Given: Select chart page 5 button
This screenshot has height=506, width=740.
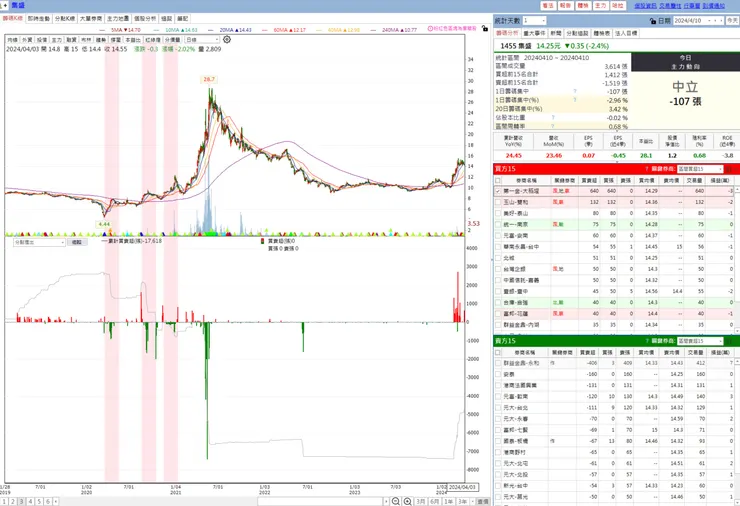Looking at the screenshot, I should pos(39,502).
